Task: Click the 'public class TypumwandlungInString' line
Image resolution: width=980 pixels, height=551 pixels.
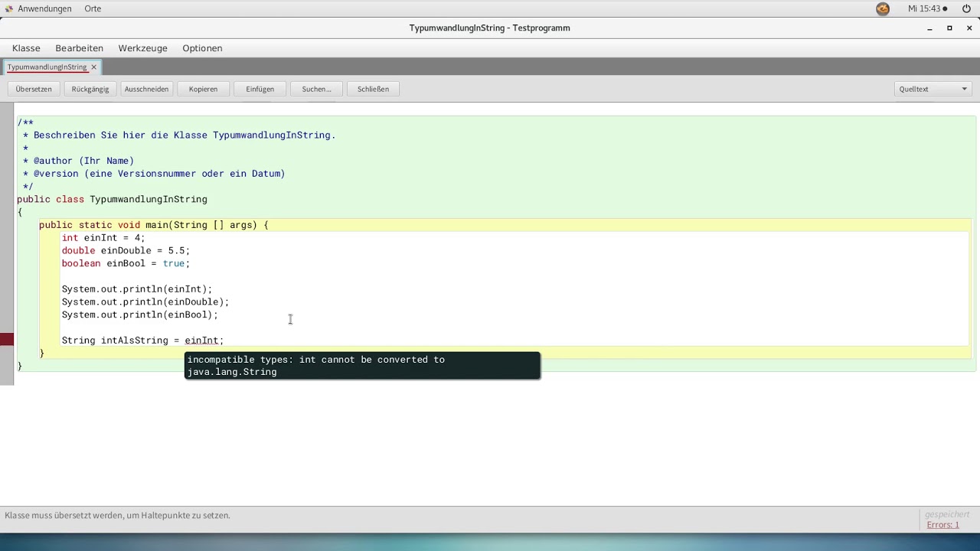Action: point(112,200)
